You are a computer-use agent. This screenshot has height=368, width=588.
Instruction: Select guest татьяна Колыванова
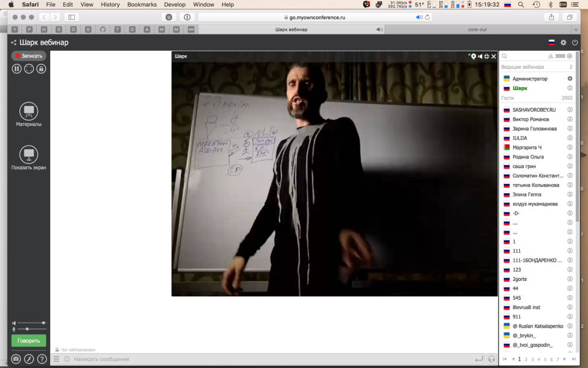tap(535, 185)
